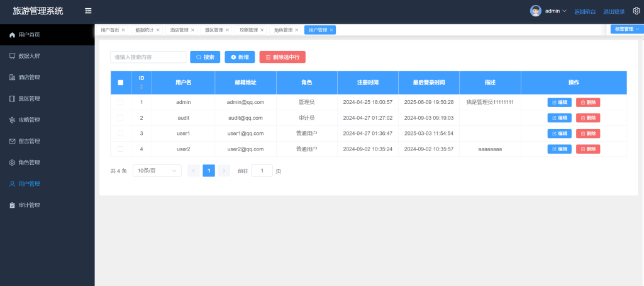The width and height of the screenshot is (644, 286).
Task: Check the checkbox for the audit row
Action: [120, 118]
